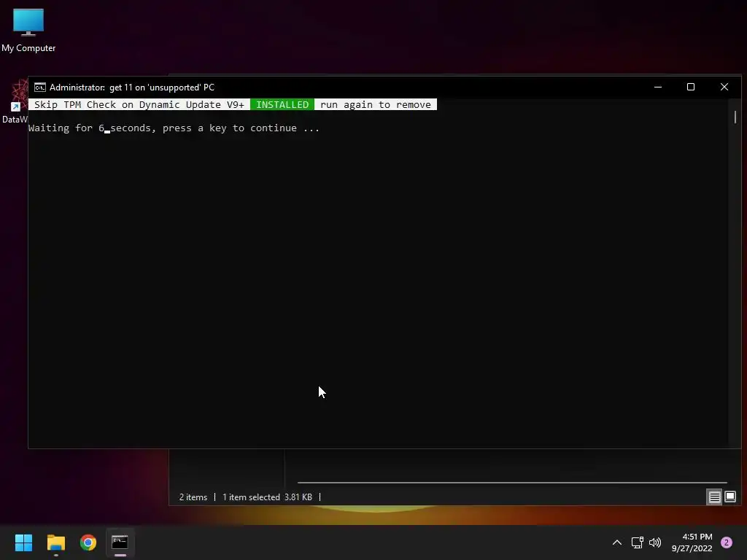The image size is (747, 560).
Task: Minimize the Administrator command prompt window
Action: [x=658, y=87]
